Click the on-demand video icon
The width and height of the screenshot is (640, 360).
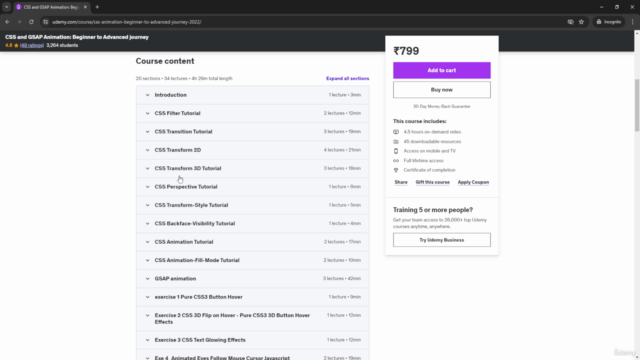pos(396,132)
